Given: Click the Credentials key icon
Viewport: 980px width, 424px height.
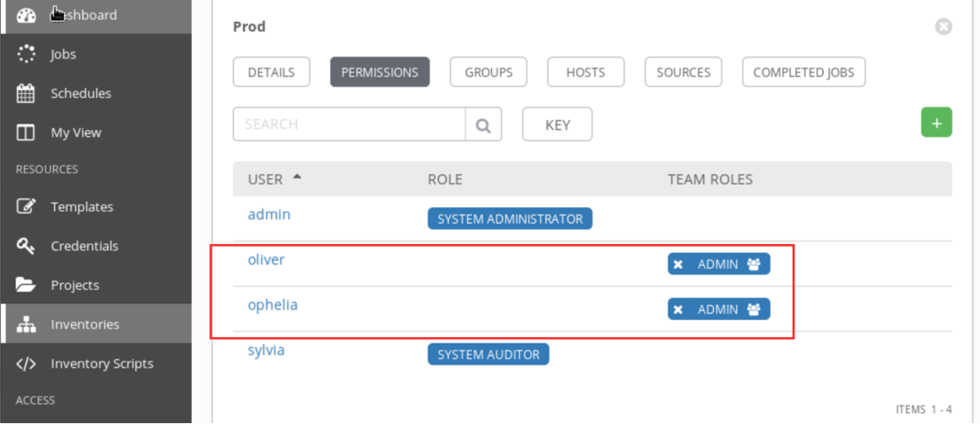Looking at the screenshot, I should (25, 246).
